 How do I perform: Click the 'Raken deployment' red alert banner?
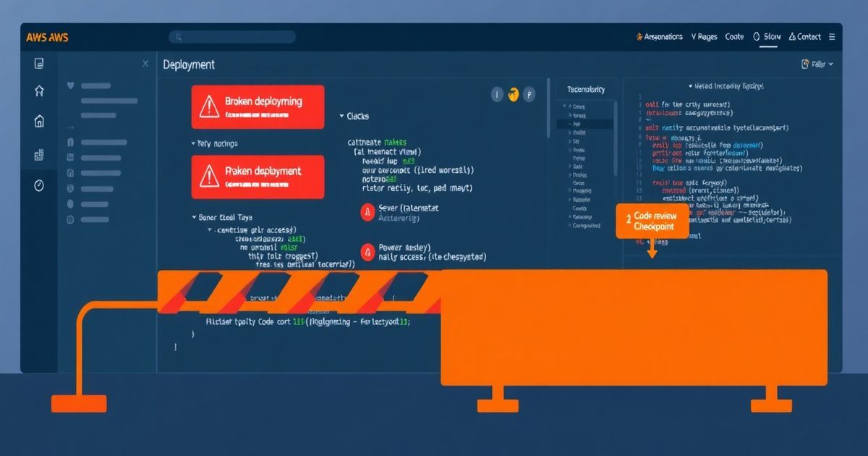[258, 176]
